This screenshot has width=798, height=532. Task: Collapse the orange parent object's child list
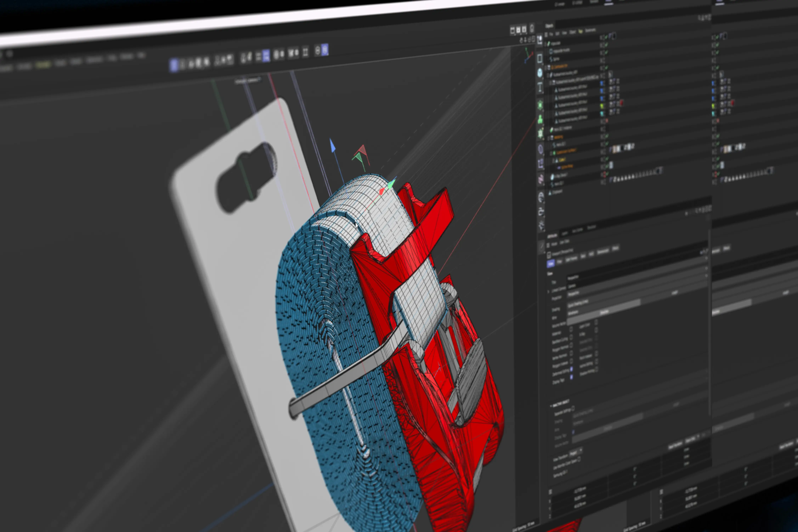click(x=545, y=67)
